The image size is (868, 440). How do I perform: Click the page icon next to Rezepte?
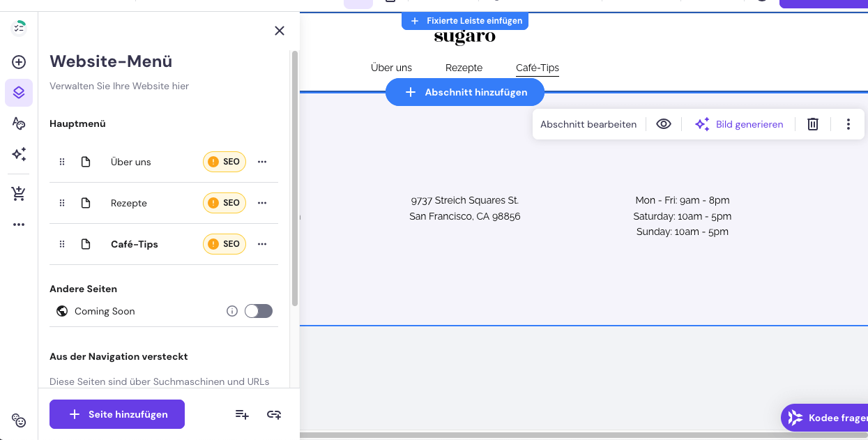86,203
